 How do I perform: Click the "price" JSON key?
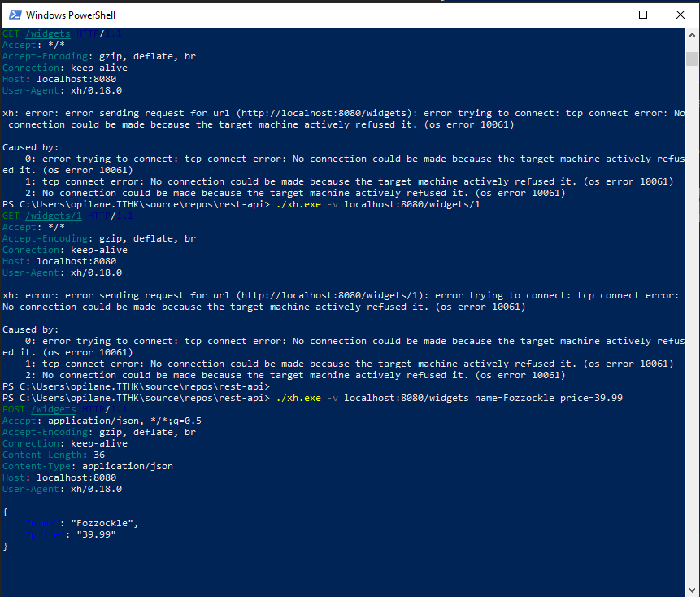pyautogui.click(x=45, y=534)
